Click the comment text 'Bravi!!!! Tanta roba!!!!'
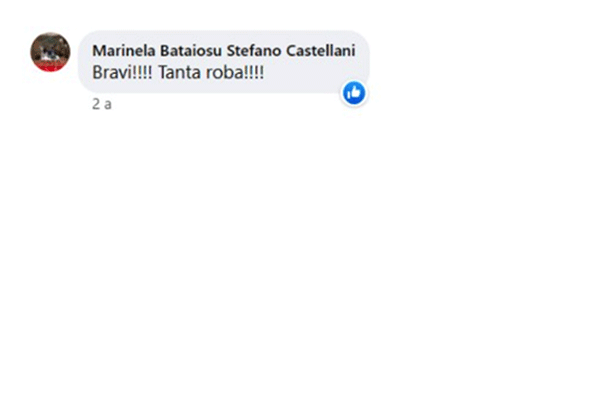This screenshot has height=400, width=600. coord(178,72)
